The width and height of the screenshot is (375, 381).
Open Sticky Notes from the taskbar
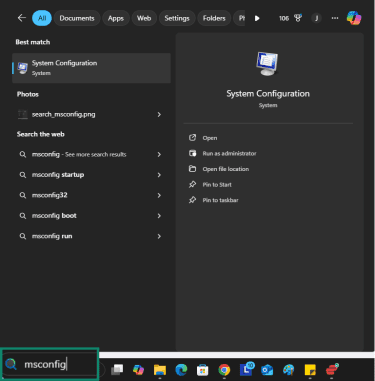point(310,370)
